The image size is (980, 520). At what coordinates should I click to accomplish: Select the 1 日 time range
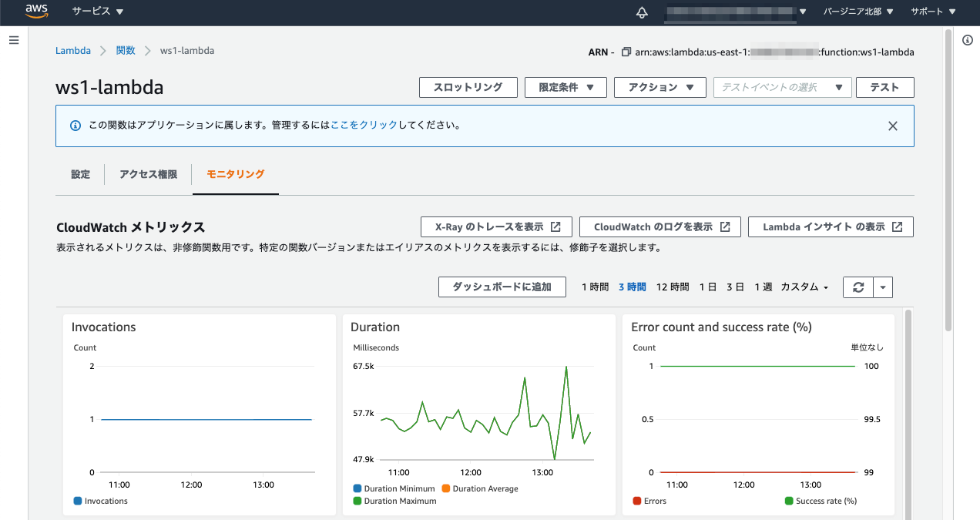tap(708, 287)
